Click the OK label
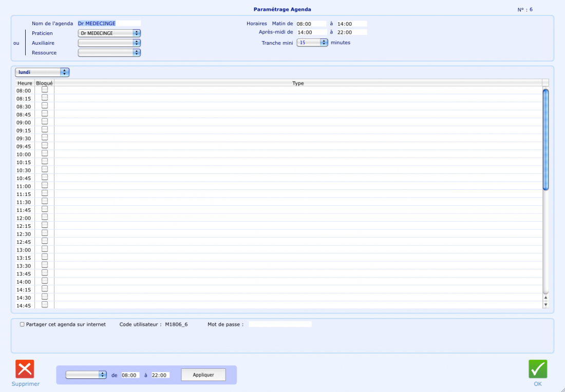Viewport: 565px width, 392px height. [538, 384]
